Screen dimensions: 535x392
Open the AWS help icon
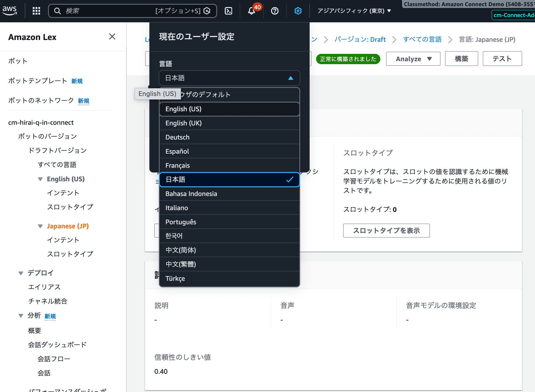(275, 11)
